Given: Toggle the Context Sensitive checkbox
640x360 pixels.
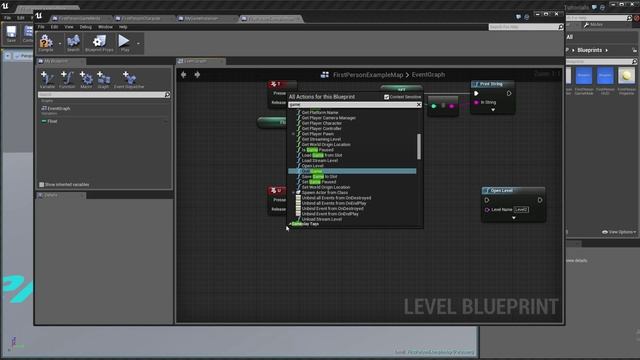Looking at the screenshot, I should (386, 97).
